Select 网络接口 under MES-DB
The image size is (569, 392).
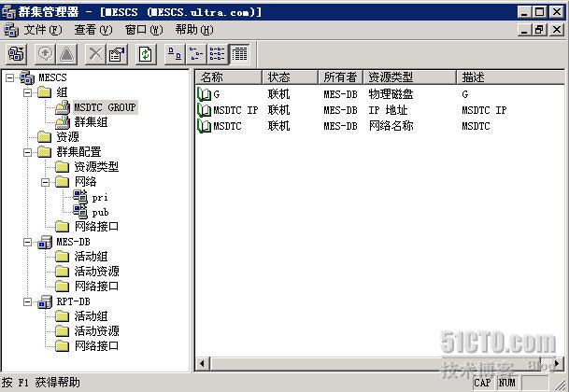point(96,287)
